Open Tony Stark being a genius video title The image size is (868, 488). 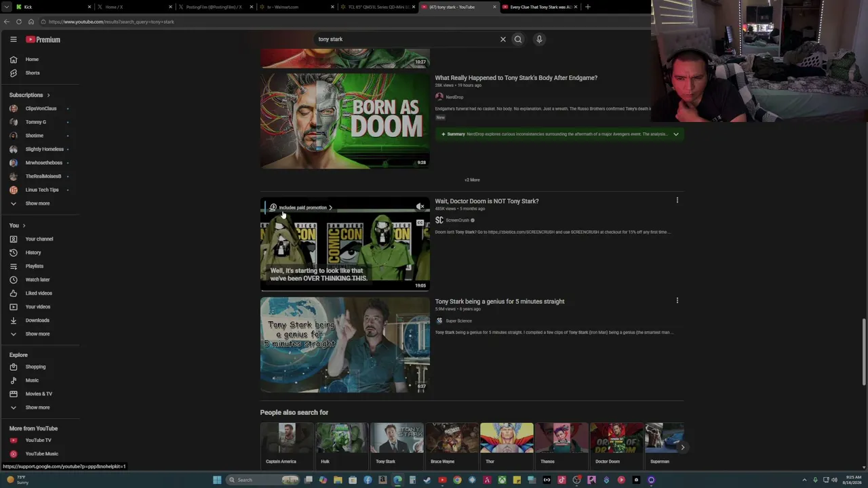[x=500, y=302]
